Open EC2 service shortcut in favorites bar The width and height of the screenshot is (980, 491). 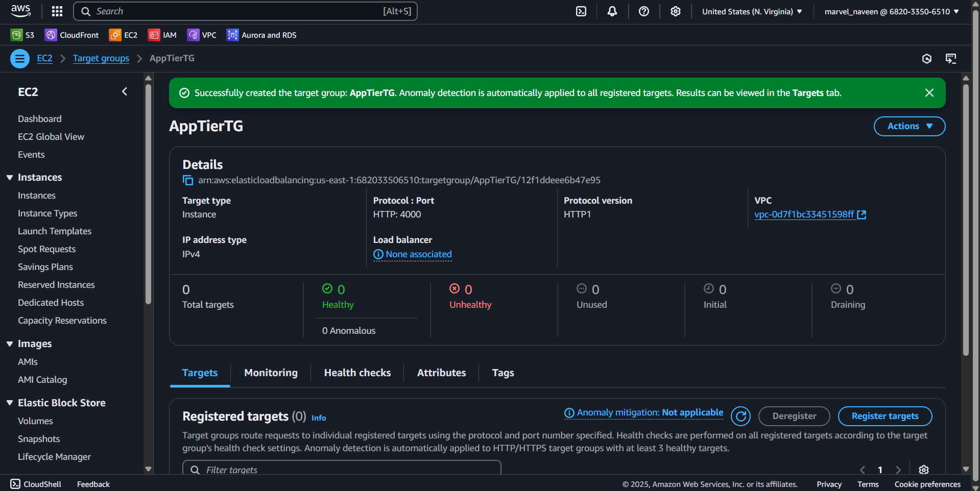coord(124,35)
